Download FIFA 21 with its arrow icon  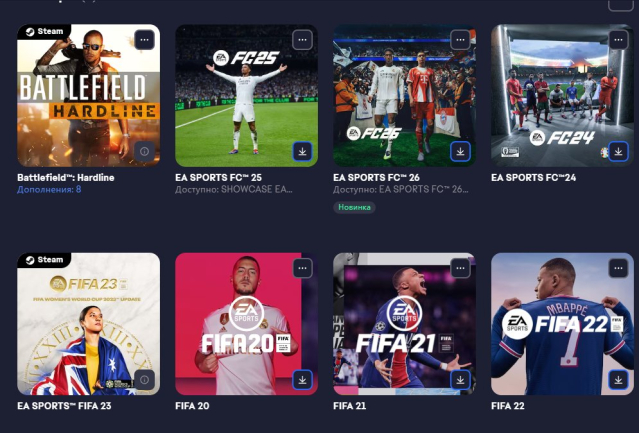(x=461, y=380)
